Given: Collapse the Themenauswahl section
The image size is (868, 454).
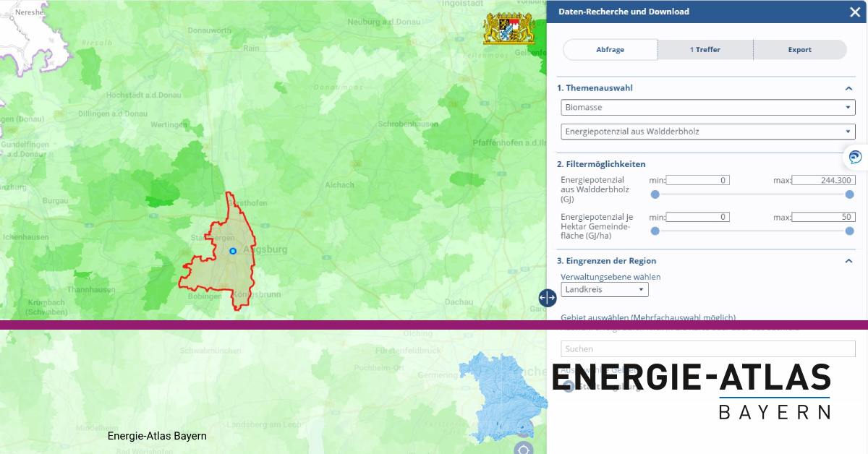Looking at the screenshot, I should pyautogui.click(x=849, y=88).
